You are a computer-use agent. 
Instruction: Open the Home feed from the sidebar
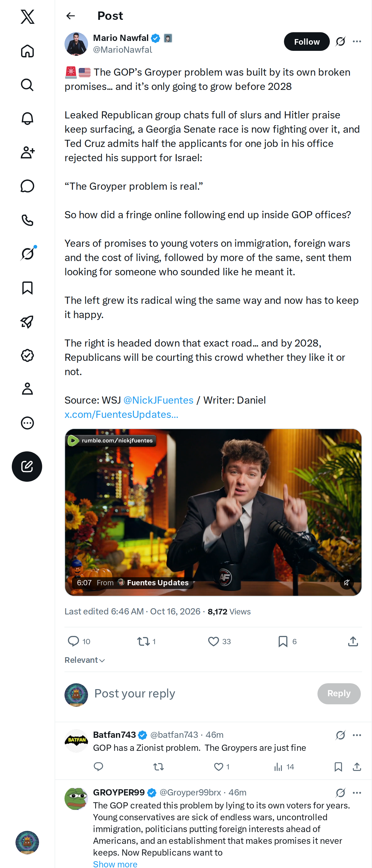(27, 51)
